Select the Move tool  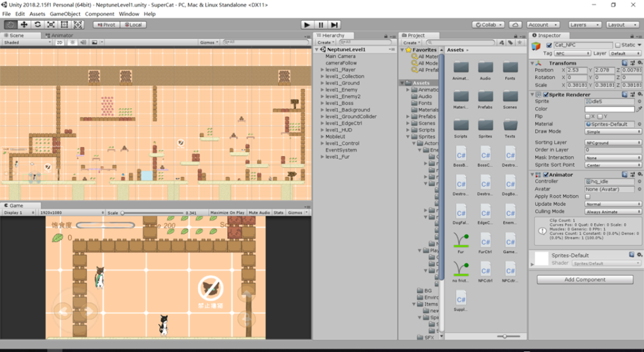point(24,25)
